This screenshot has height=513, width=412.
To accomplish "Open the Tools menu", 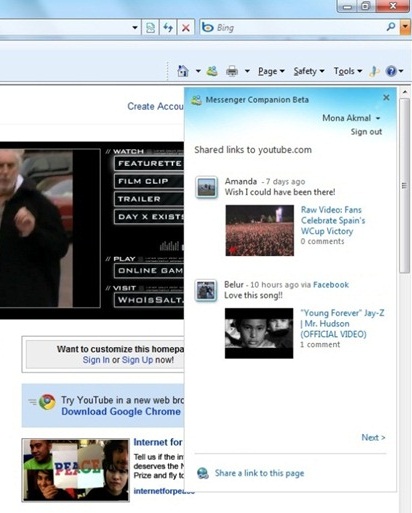I will 348,71.
